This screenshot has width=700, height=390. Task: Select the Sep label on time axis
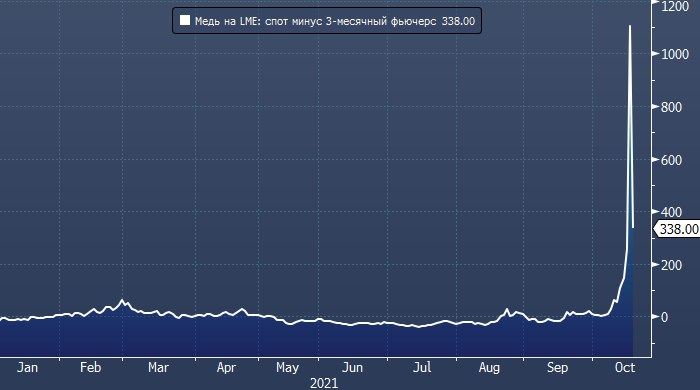tap(558, 368)
